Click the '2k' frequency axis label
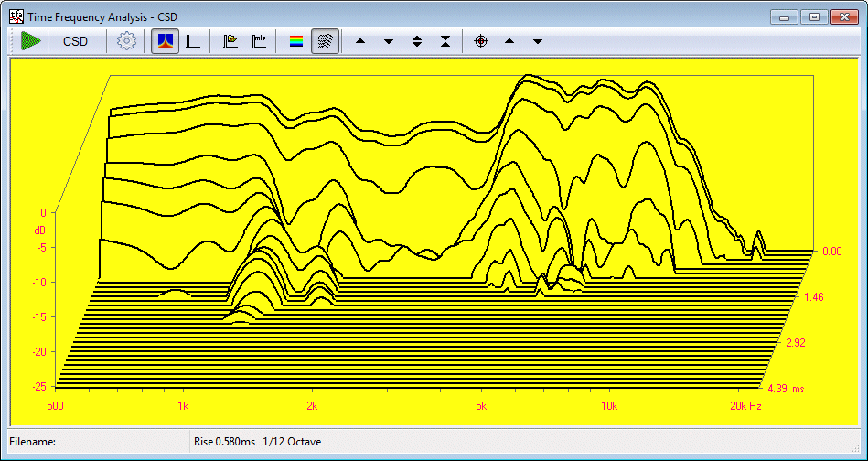The image size is (868, 461). point(312,406)
